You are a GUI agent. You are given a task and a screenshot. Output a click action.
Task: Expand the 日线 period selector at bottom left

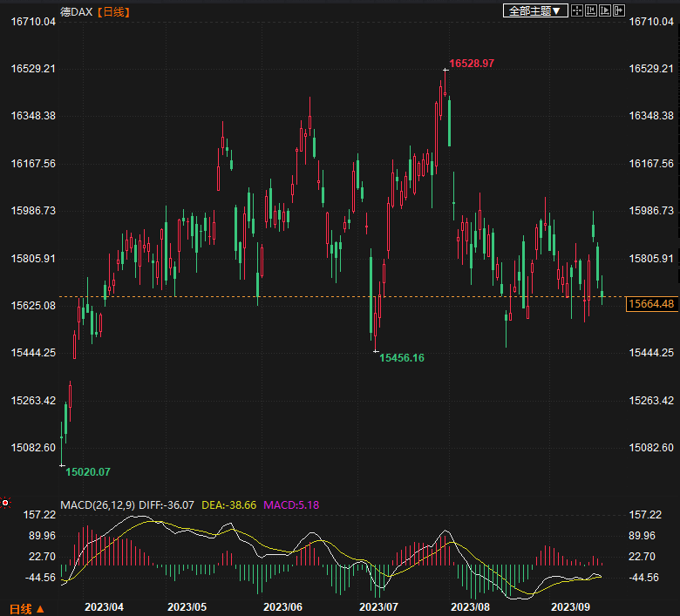tap(26, 607)
